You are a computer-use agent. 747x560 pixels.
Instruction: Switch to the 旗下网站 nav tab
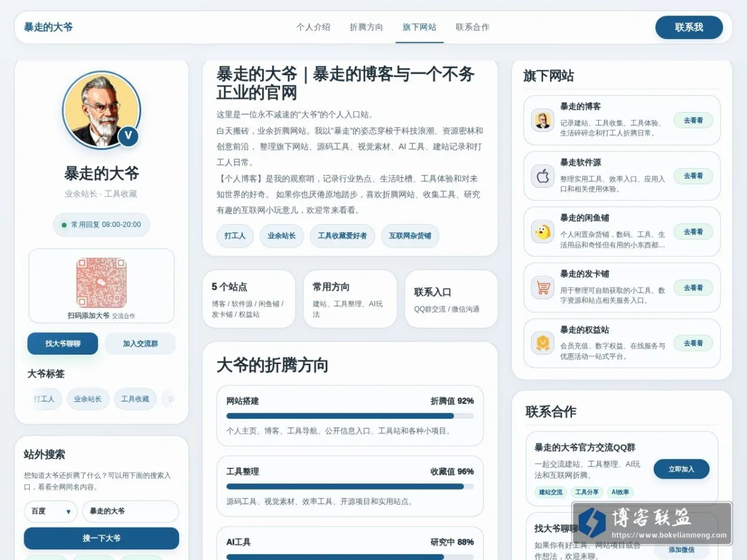point(420,27)
